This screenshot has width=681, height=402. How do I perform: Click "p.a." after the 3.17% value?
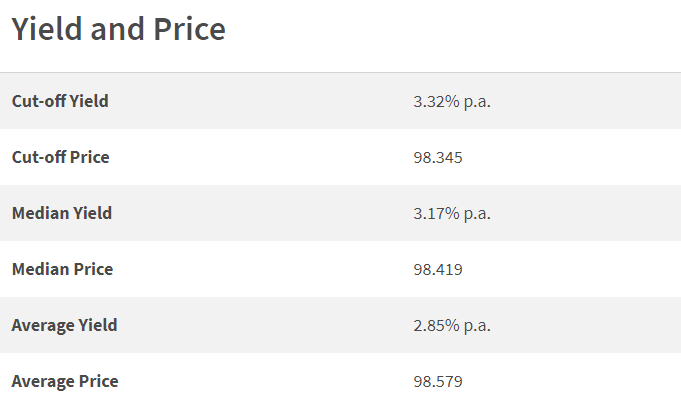pyautogui.click(x=476, y=214)
